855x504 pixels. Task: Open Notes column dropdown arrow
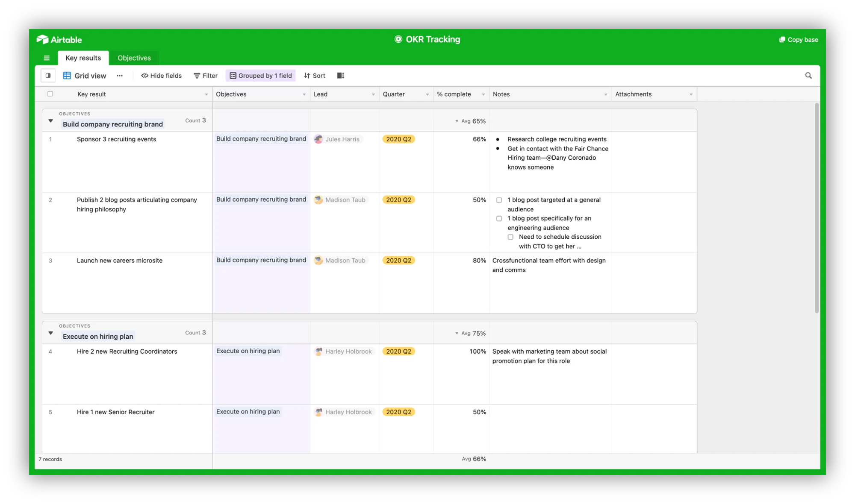[605, 94]
